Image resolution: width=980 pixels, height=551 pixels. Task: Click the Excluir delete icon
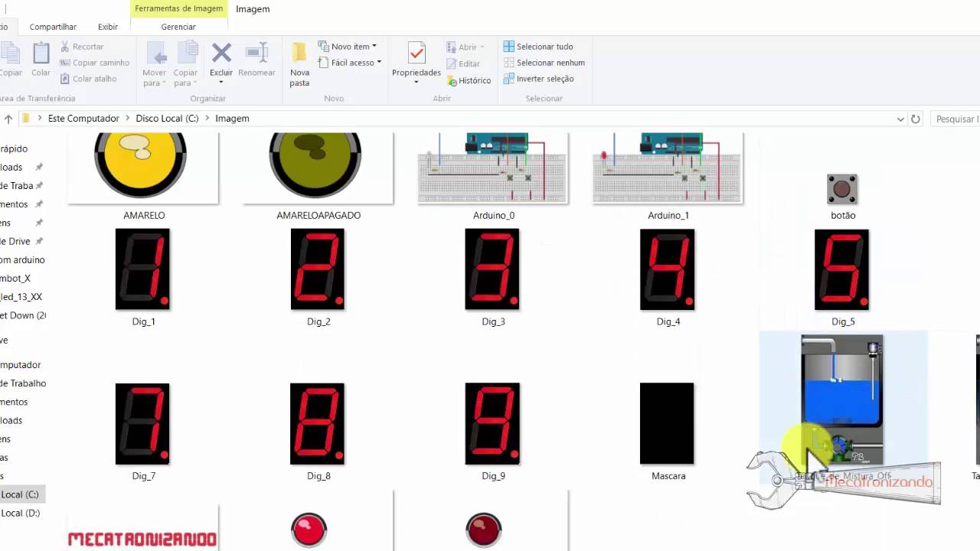(x=221, y=53)
